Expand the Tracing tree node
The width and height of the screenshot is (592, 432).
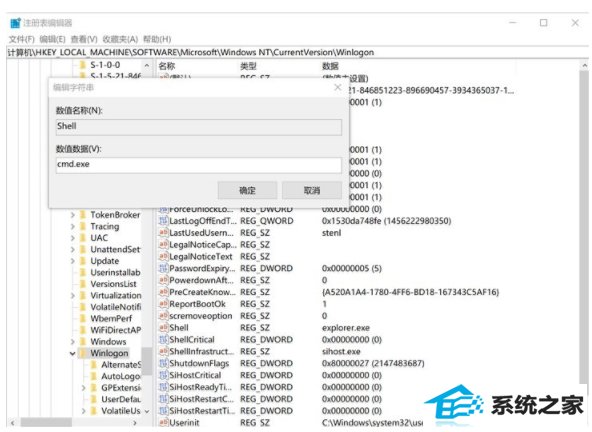[x=72, y=227]
